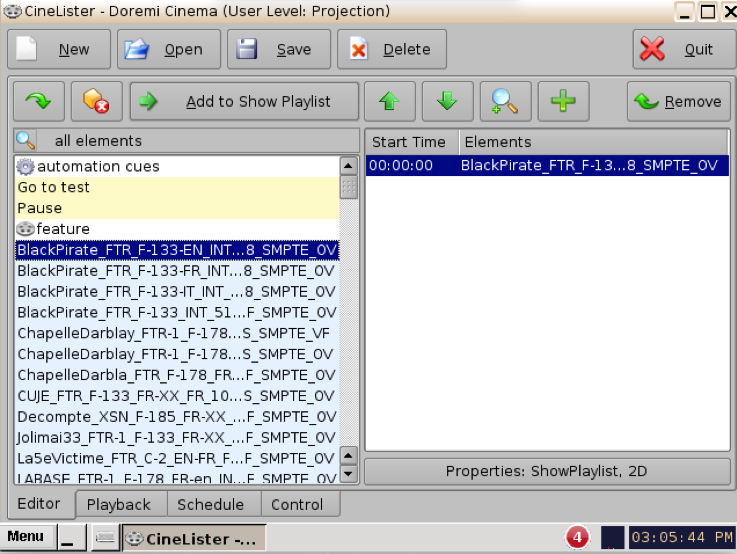
Task: Click the search icon beside all elements
Action: tap(26, 141)
